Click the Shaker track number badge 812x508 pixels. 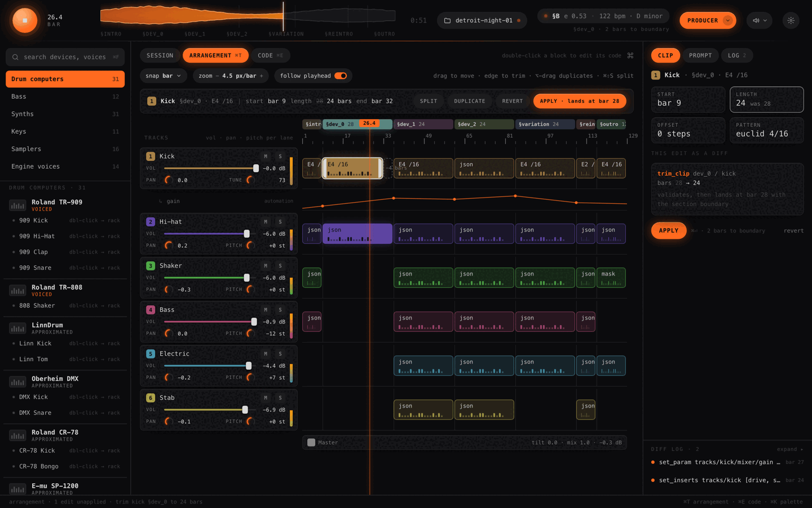pyautogui.click(x=151, y=266)
